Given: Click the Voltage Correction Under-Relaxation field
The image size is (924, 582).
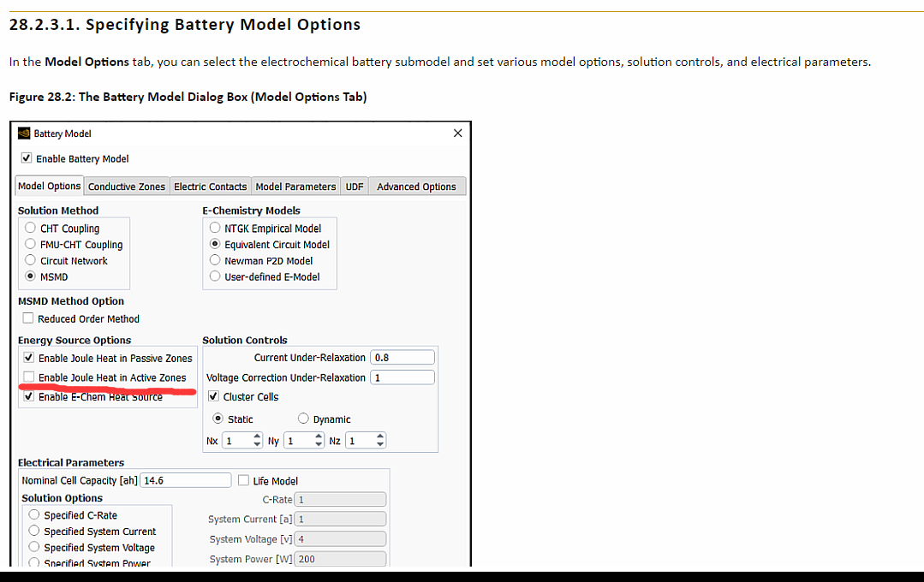Looking at the screenshot, I should tap(402, 377).
